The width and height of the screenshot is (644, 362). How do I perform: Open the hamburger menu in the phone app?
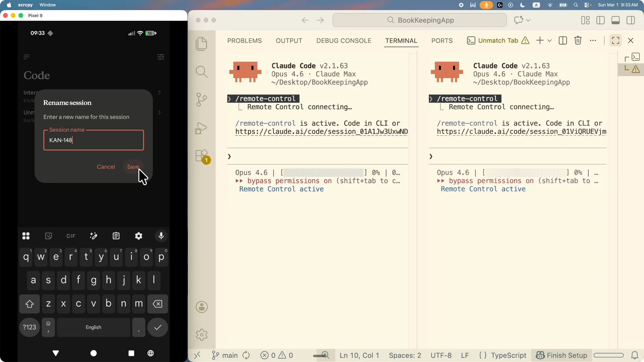[x=27, y=57]
